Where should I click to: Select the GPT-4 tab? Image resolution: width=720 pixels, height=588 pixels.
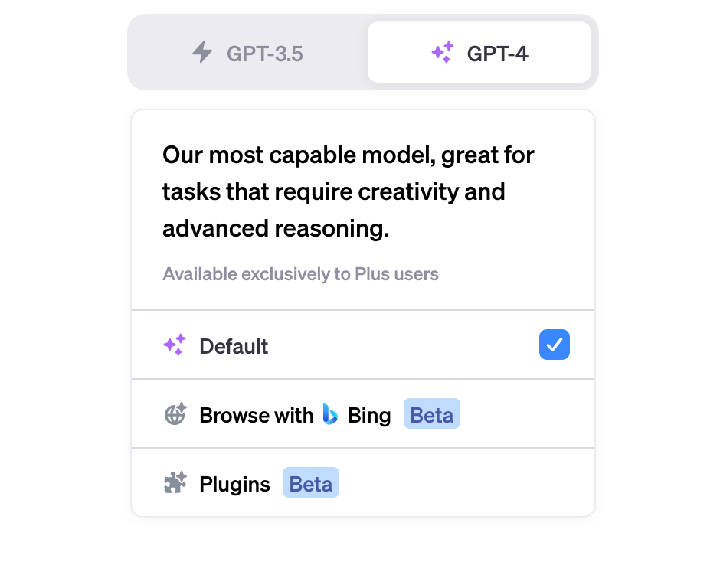coord(479,53)
